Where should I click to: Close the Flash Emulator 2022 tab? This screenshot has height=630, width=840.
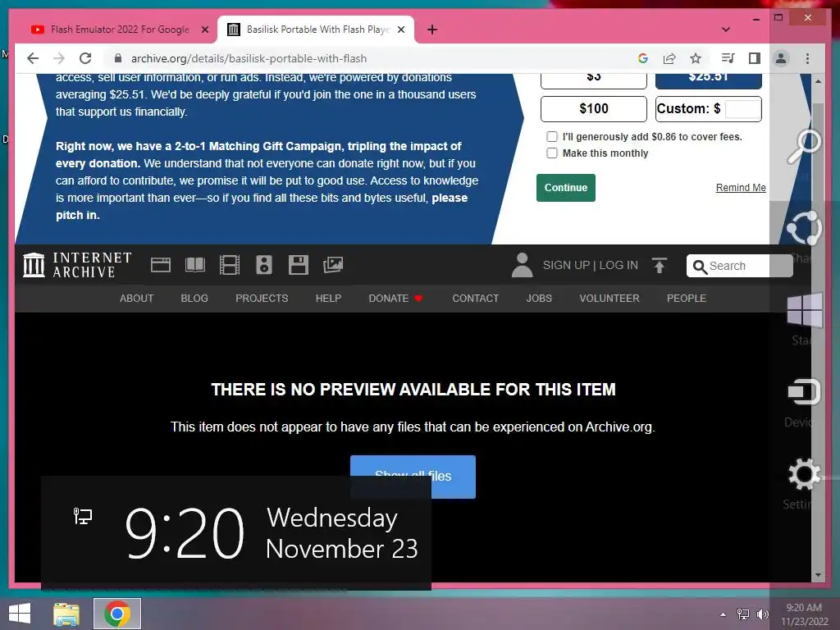click(204, 30)
